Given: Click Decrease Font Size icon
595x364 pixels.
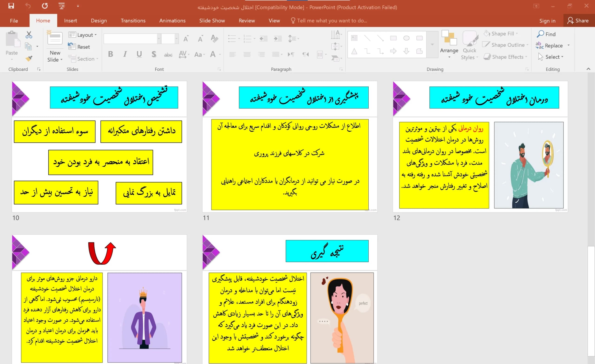Looking at the screenshot, I should coord(200,39).
